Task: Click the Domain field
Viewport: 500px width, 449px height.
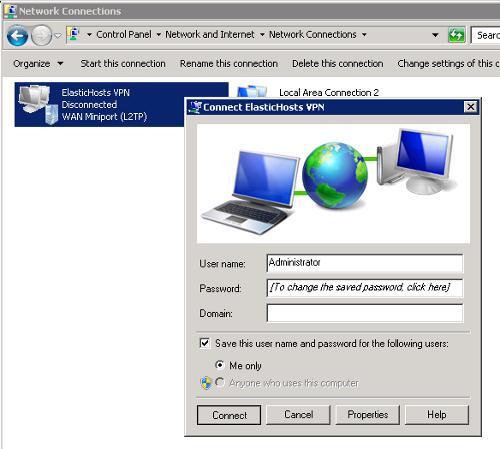Action: point(365,313)
